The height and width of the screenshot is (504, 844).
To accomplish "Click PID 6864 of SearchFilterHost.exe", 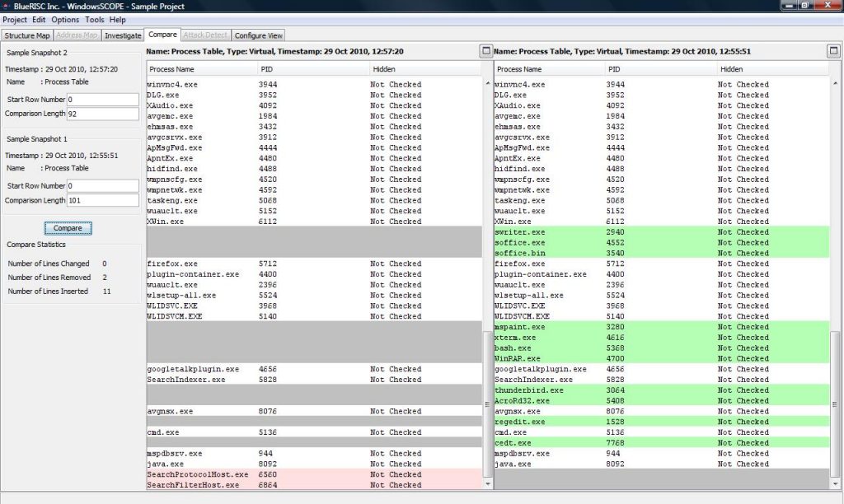I will point(268,484).
